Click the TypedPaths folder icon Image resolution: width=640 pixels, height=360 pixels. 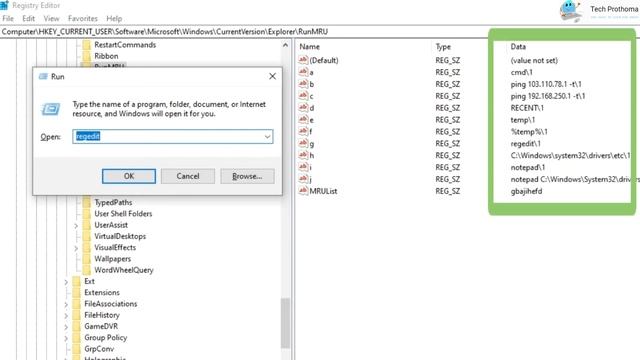[87, 202]
